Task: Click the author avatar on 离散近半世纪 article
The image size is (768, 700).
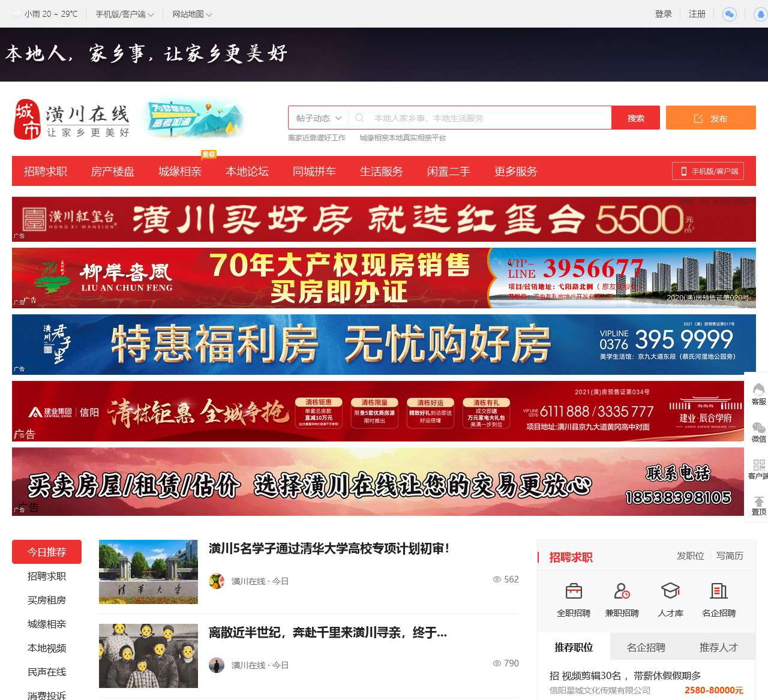Action: tap(217, 665)
